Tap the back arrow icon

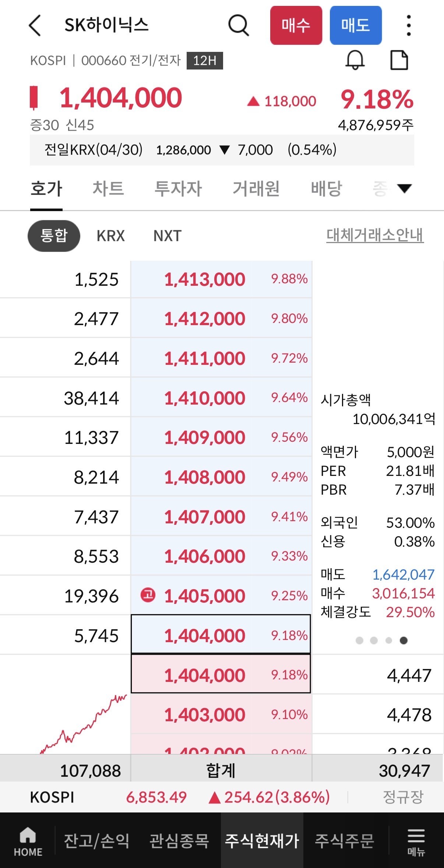click(35, 25)
